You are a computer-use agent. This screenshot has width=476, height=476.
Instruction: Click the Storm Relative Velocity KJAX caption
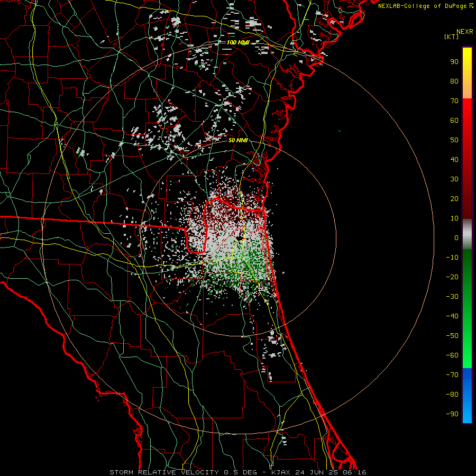pyautogui.click(x=238, y=472)
